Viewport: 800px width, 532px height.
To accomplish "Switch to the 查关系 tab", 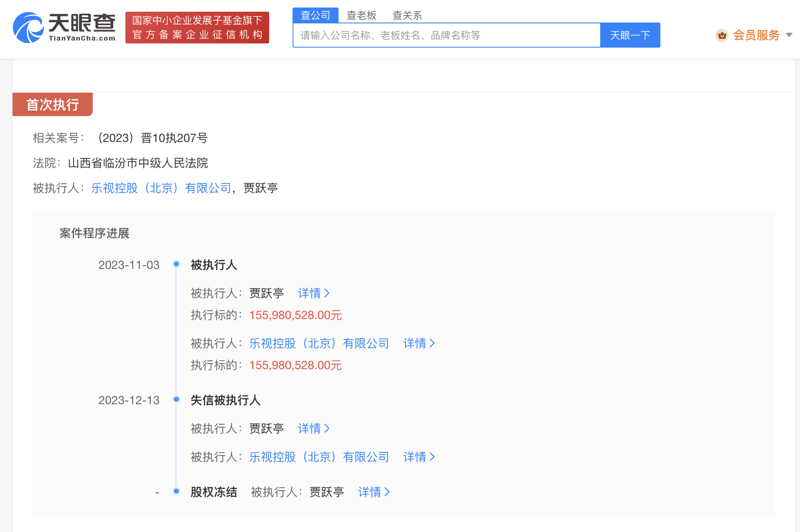I will click(x=408, y=15).
